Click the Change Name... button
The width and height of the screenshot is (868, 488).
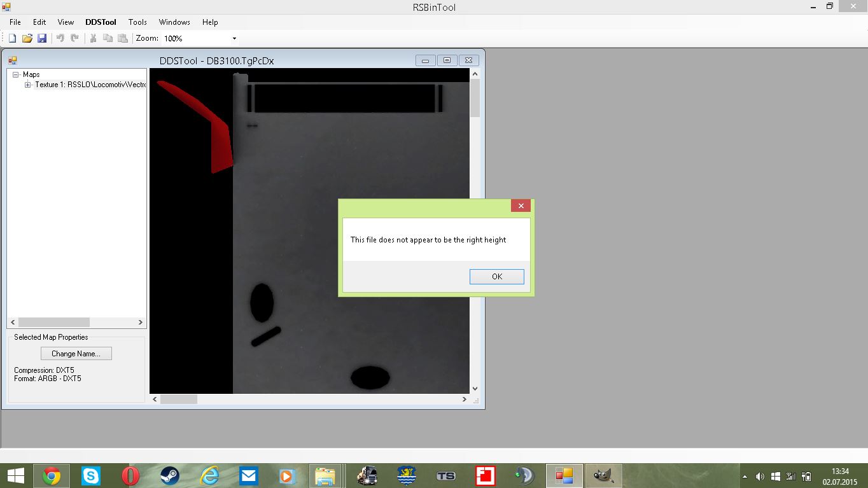click(76, 353)
